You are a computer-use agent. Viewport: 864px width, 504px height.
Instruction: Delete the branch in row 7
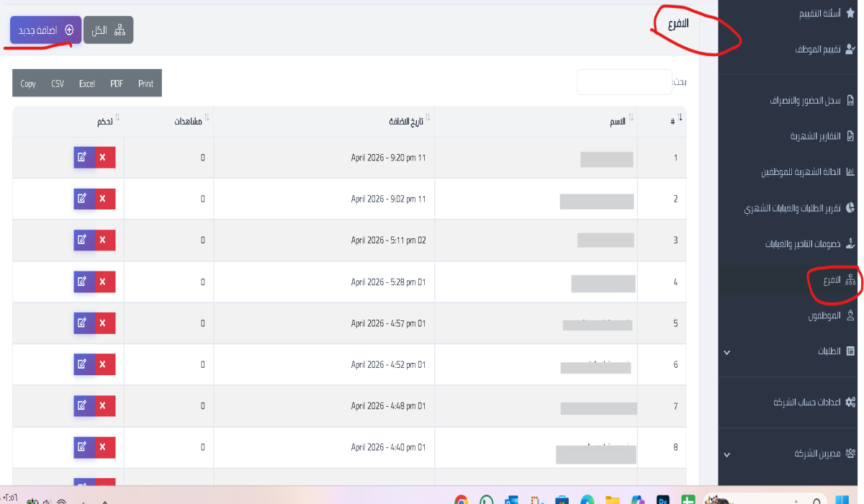[105, 406]
